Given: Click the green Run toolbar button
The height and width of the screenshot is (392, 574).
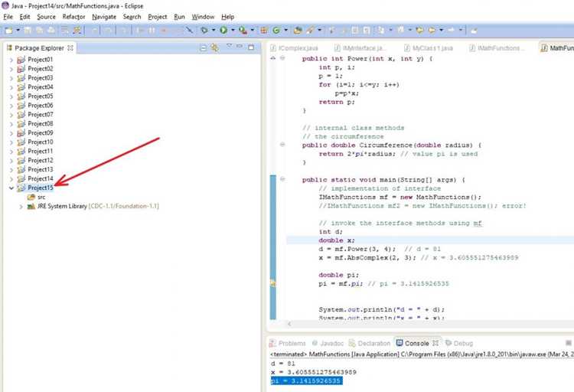Looking at the screenshot, I should [x=223, y=31].
